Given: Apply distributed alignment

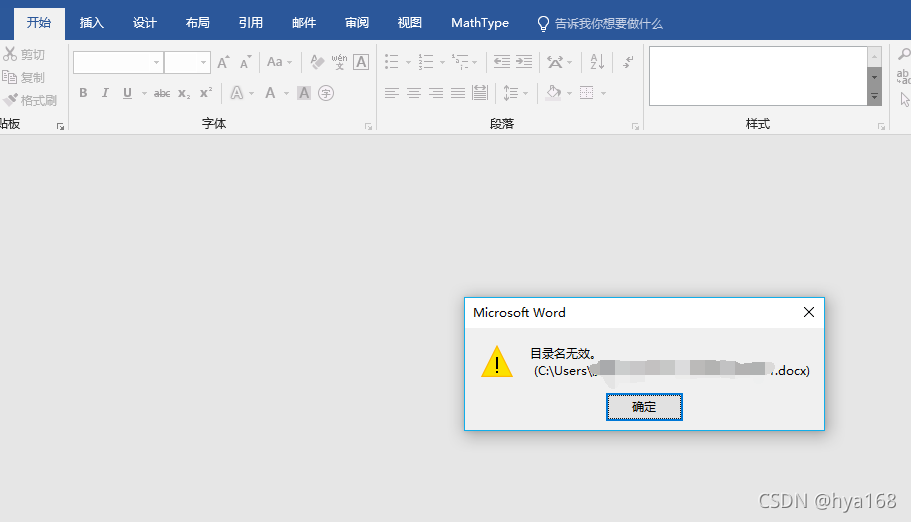Looking at the screenshot, I should pyautogui.click(x=480, y=93).
